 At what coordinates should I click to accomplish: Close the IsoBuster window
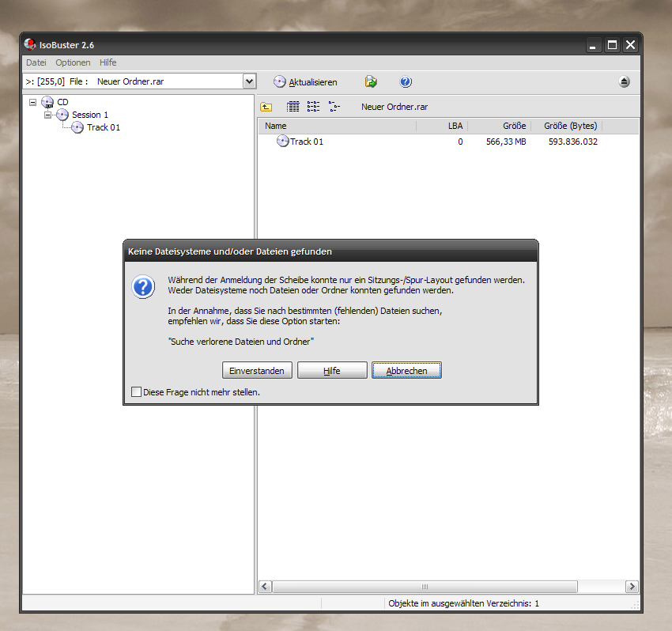point(630,45)
